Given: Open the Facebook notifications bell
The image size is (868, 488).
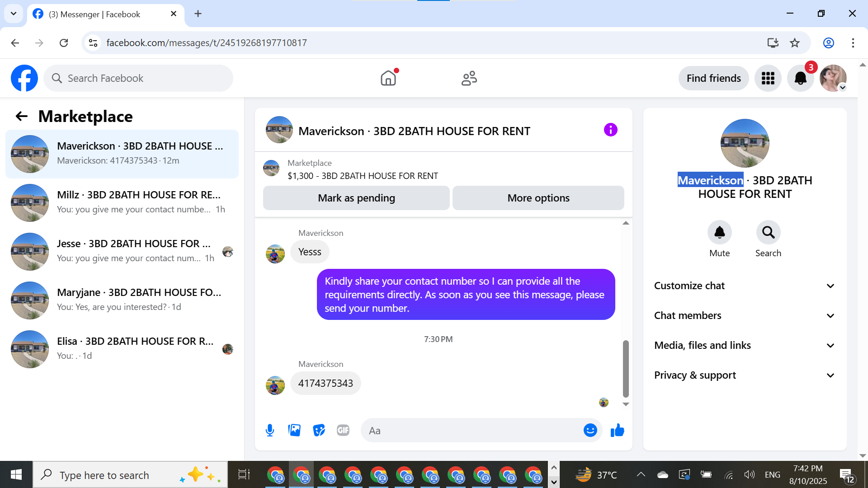Looking at the screenshot, I should tap(800, 78).
